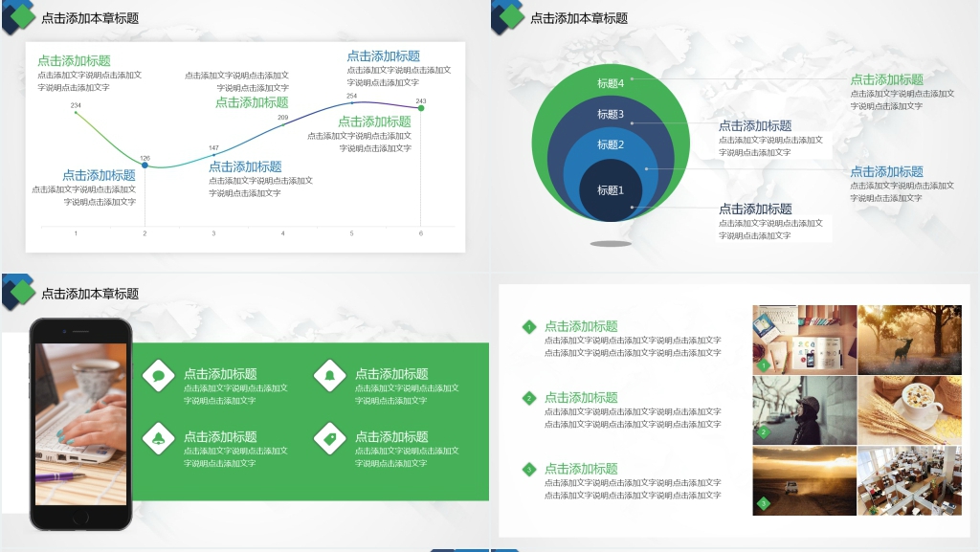Edit the line chart slide chapter title
The image size is (980, 552).
point(90,18)
